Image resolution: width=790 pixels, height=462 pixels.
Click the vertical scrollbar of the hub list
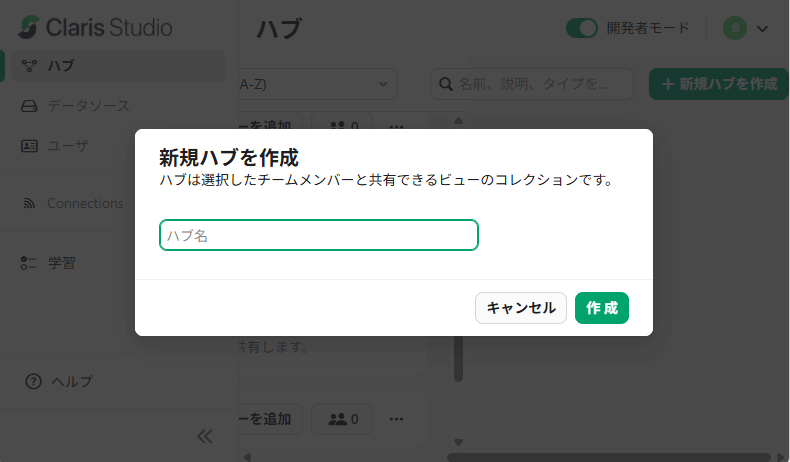tap(458, 300)
